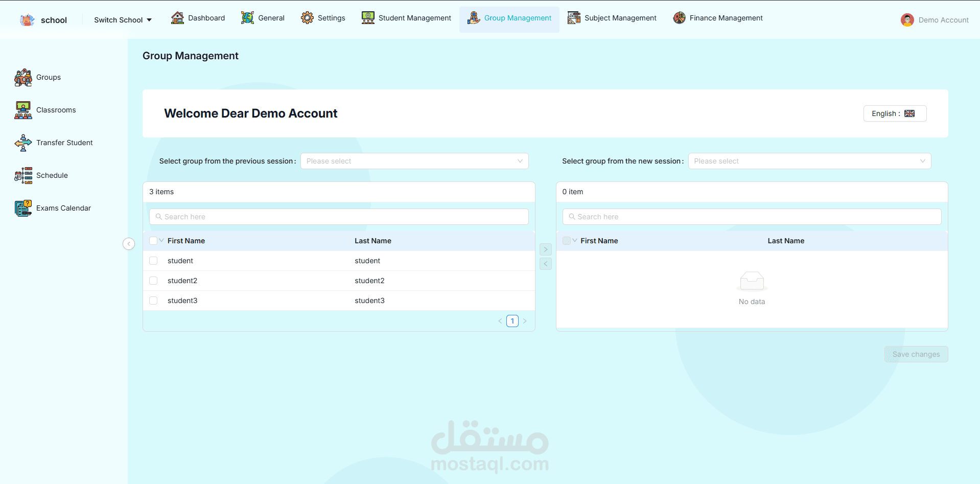Click the Subject Management icon
This screenshot has width=980, height=484.
pyautogui.click(x=574, y=18)
